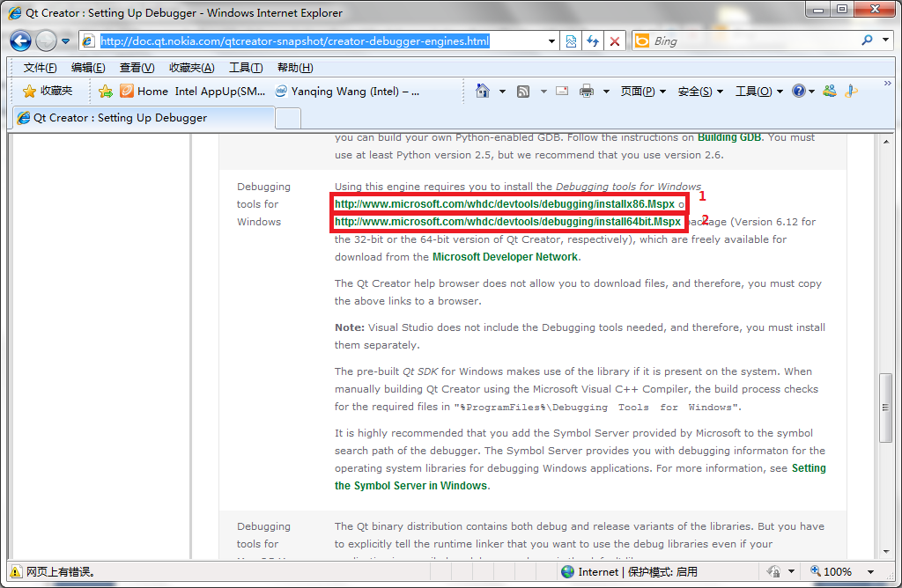902x588 pixels.
Task: Click the vertical scrollbar thumb
Action: click(886, 407)
